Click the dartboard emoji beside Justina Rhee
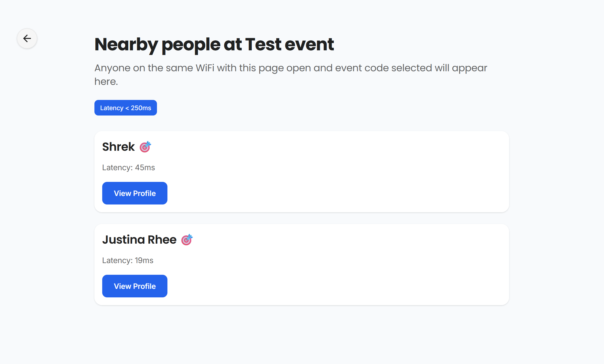This screenshot has width=604, height=364. coord(187,240)
